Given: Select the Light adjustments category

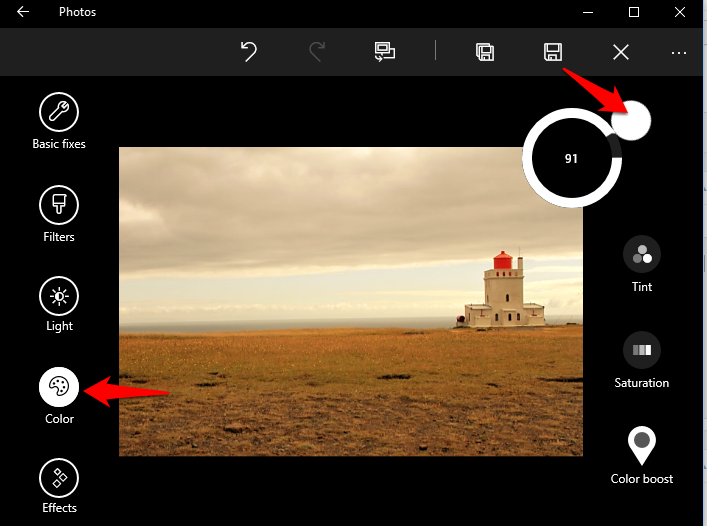Looking at the screenshot, I should [x=59, y=296].
